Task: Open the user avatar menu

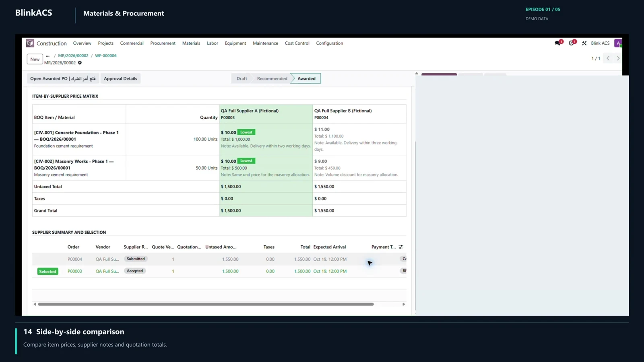Action: click(x=618, y=43)
